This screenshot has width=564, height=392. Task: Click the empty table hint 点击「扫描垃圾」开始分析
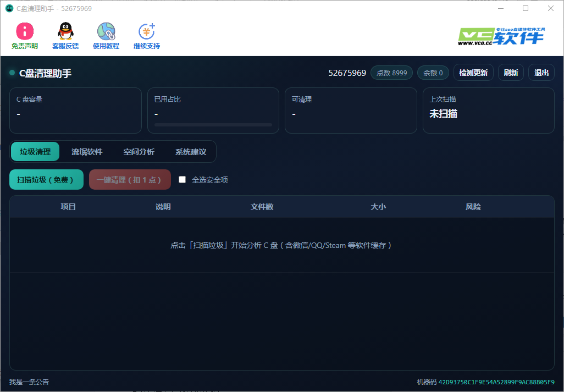[281, 245]
